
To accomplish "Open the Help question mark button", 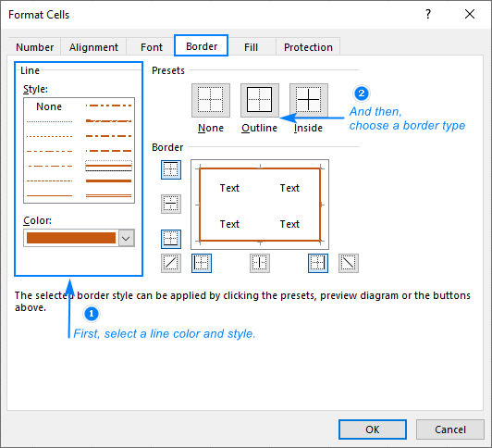I will (x=428, y=14).
